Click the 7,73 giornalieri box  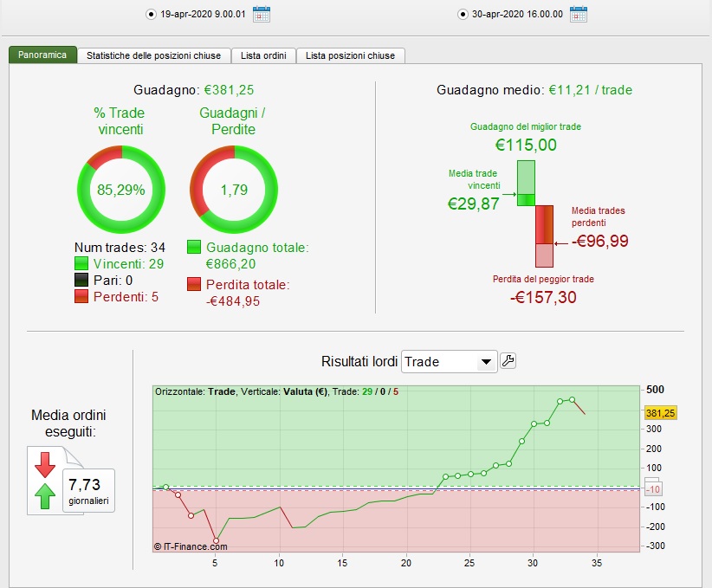click(x=88, y=490)
